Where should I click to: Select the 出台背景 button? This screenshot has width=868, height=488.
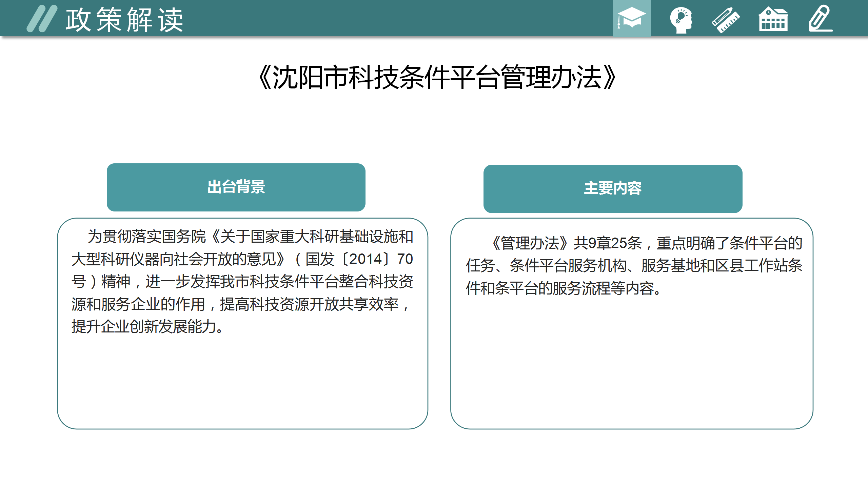[x=236, y=187]
